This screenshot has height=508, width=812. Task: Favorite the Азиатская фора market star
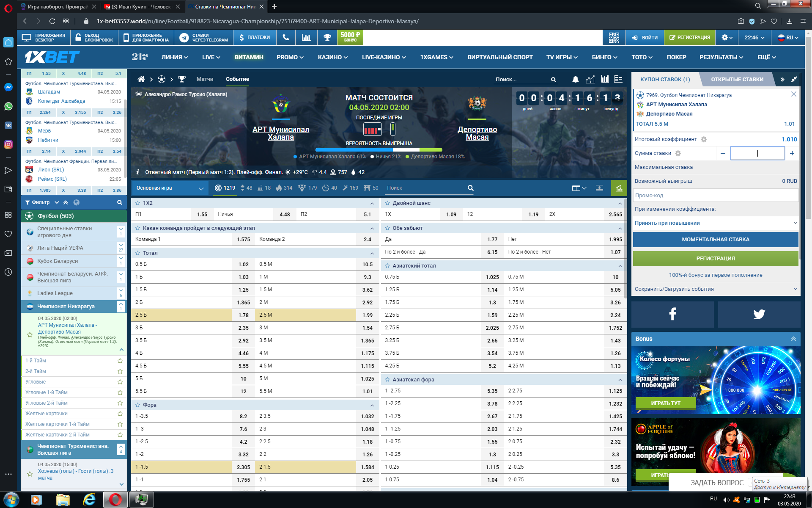[x=387, y=379]
